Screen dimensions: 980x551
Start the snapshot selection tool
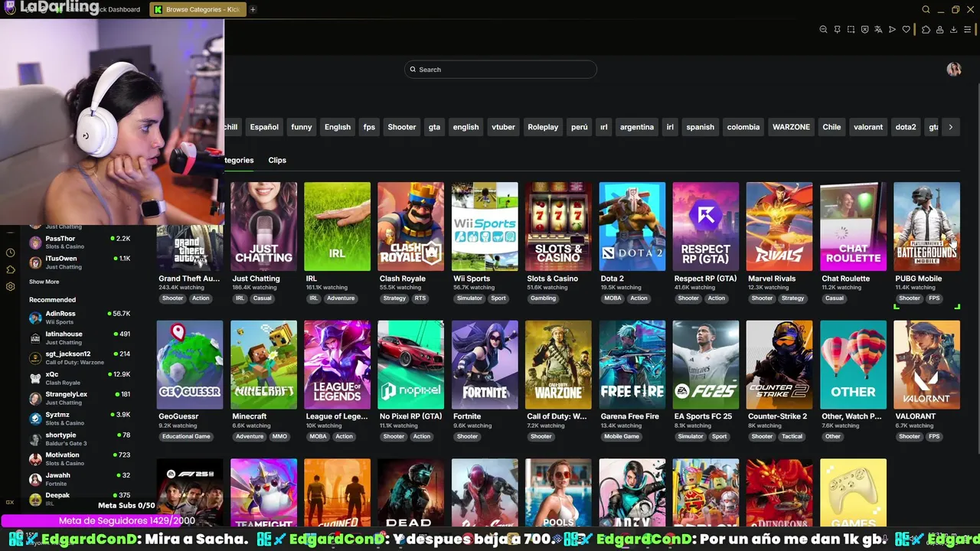(x=851, y=30)
